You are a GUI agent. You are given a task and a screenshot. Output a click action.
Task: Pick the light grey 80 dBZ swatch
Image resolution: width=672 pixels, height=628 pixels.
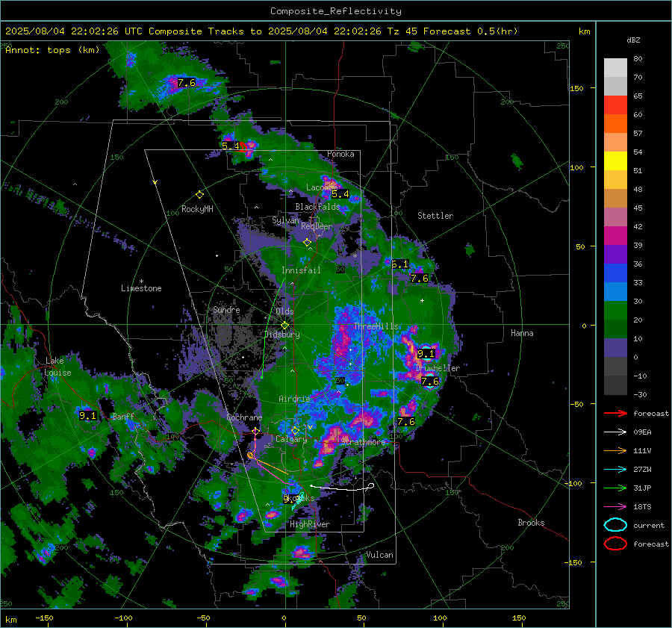615,68
